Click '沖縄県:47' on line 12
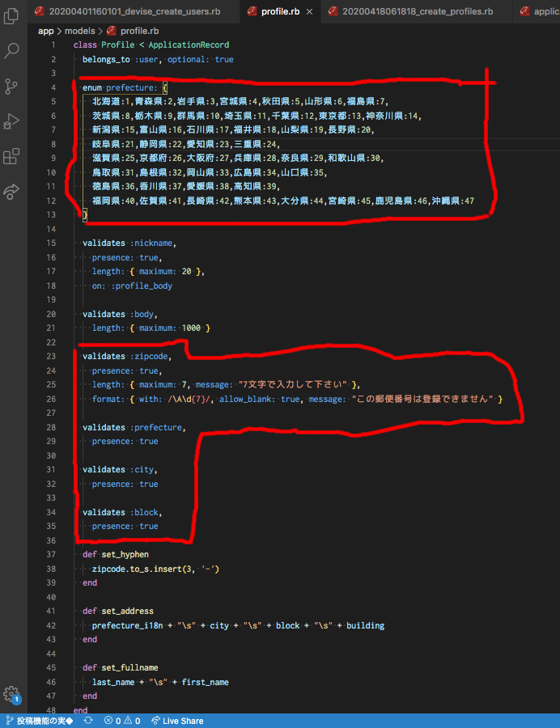Image resolution: width=560 pixels, height=728 pixels. tap(453, 201)
